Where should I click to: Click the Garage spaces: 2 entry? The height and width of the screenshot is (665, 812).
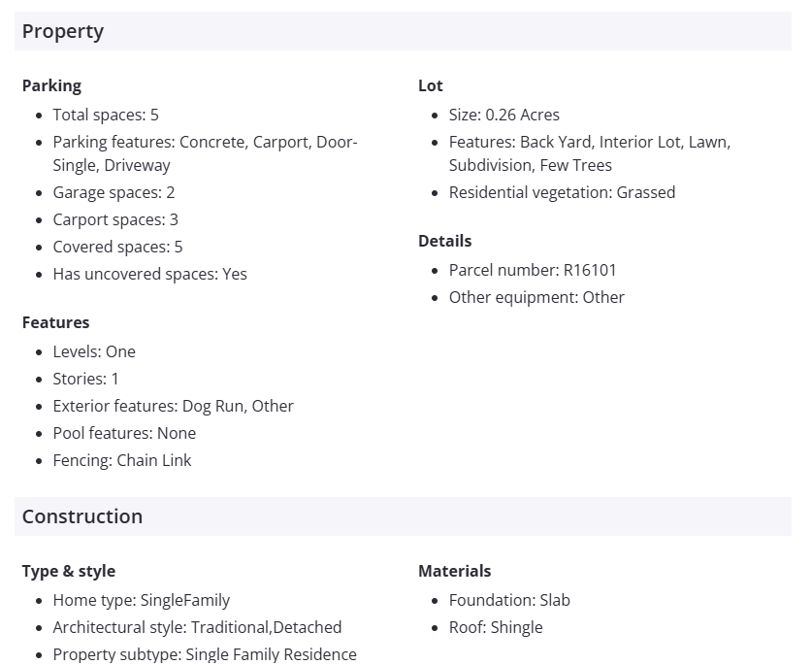pyautogui.click(x=114, y=192)
